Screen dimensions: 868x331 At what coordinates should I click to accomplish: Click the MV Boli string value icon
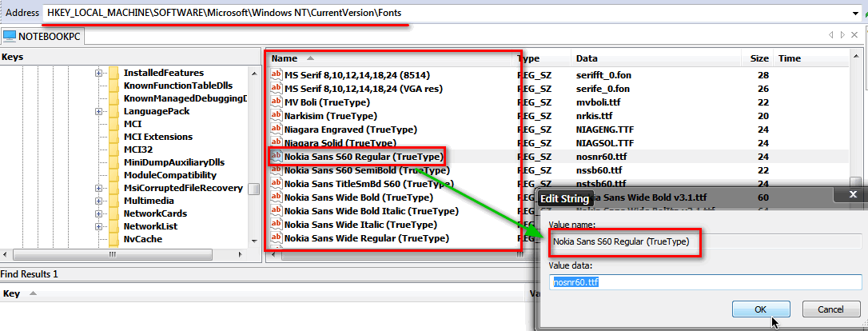[x=277, y=102]
